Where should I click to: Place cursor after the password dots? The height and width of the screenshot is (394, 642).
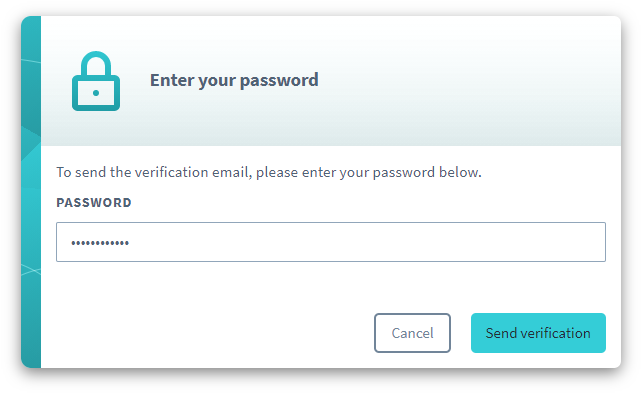point(132,243)
